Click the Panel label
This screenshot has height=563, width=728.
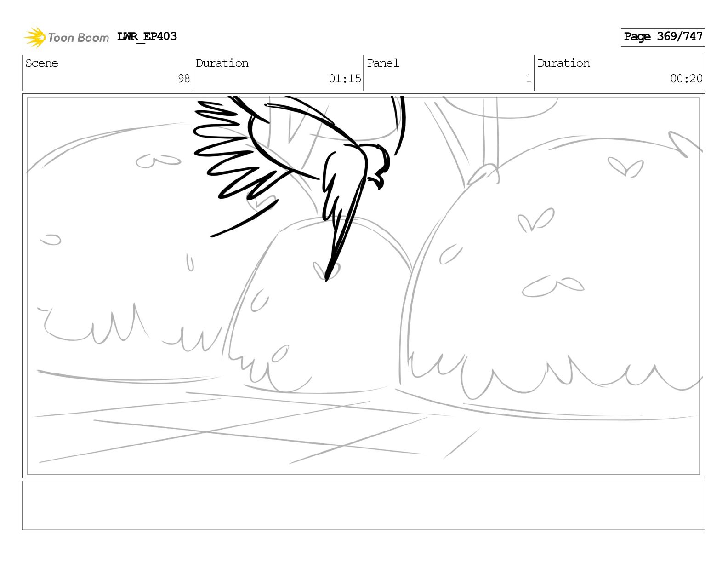click(383, 63)
